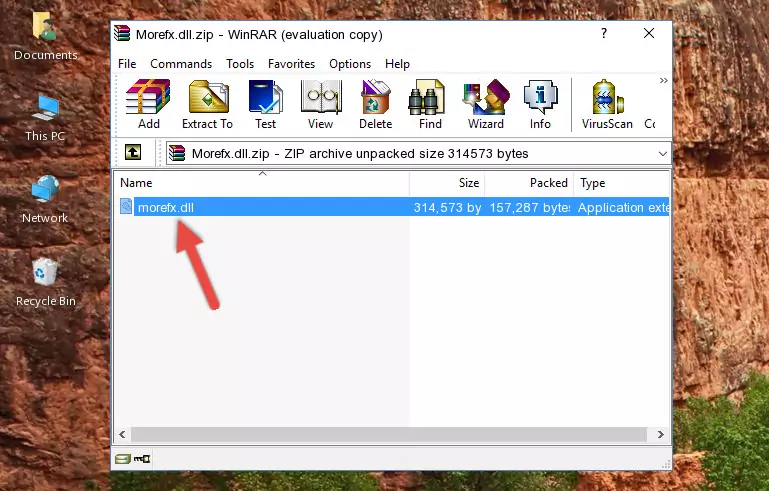Image resolution: width=769 pixels, height=491 pixels.
Task: Select the Recycle Bin desktop icon
Action: click(x=45, y=283)
